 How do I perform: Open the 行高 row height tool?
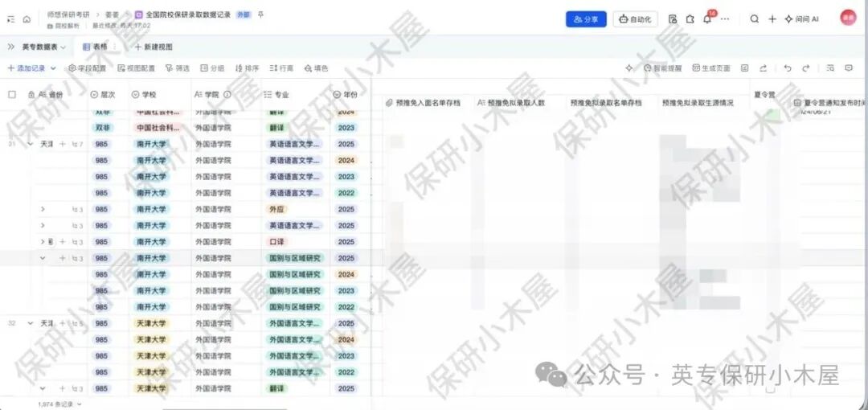[281, 68]
